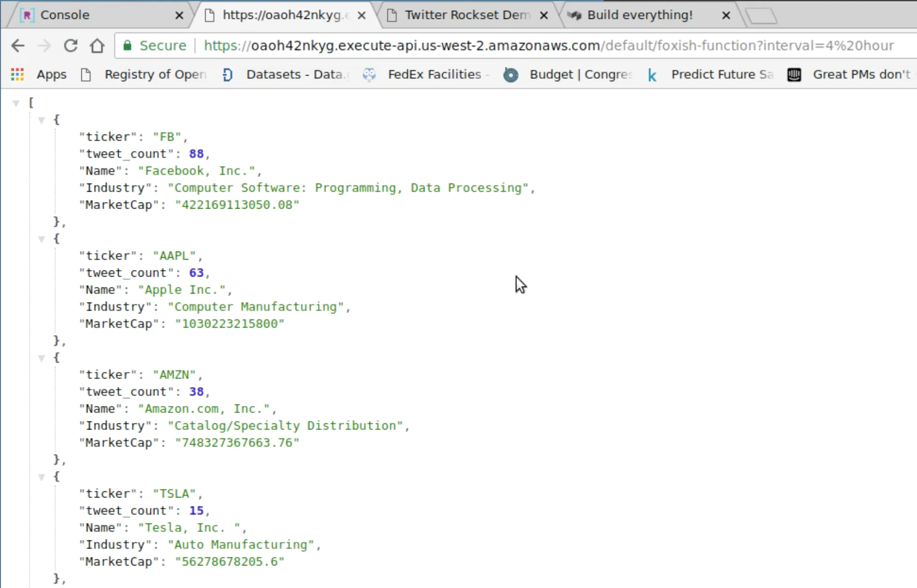
Task: Click MarketCap value 422169113050.08
Action: tap(237, 205)
